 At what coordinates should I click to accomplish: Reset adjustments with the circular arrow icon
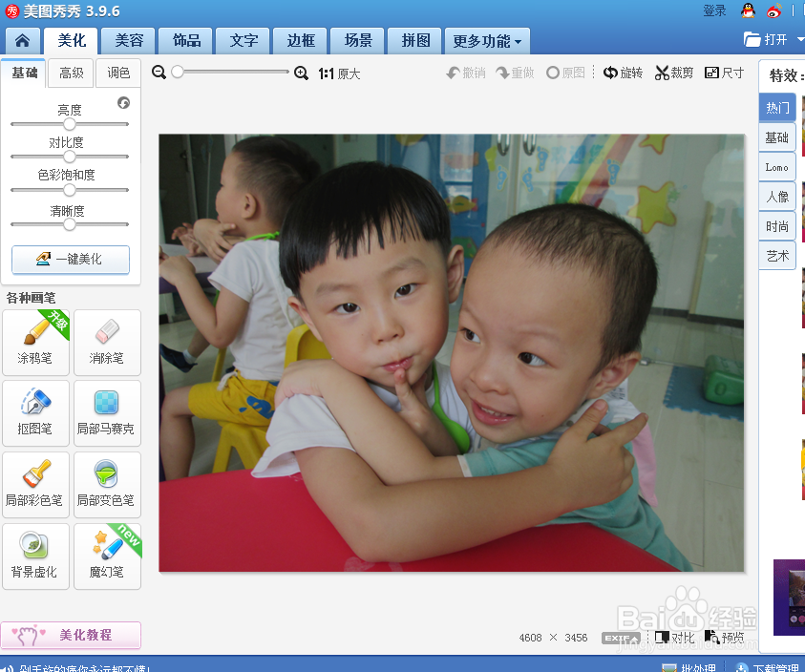124,103
